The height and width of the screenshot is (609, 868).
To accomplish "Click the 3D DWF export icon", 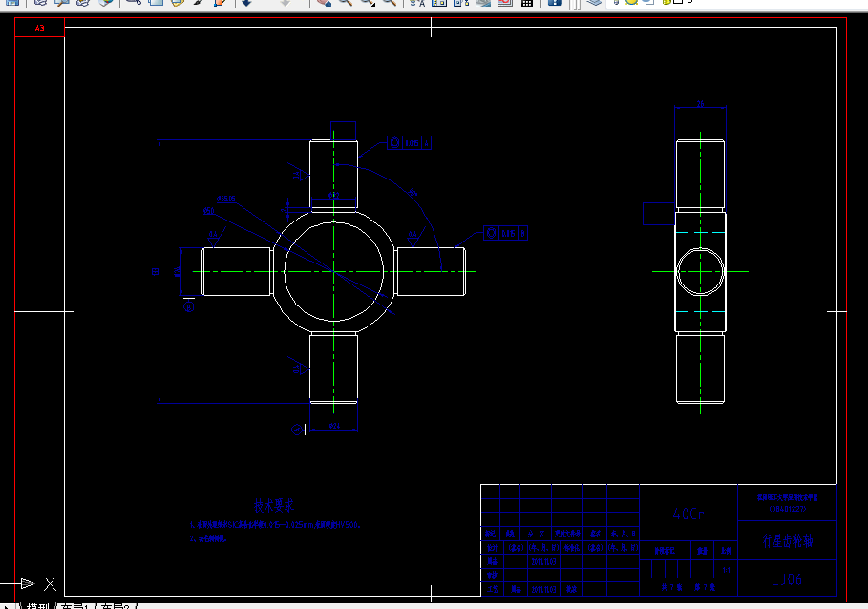I will pos(105,2).
